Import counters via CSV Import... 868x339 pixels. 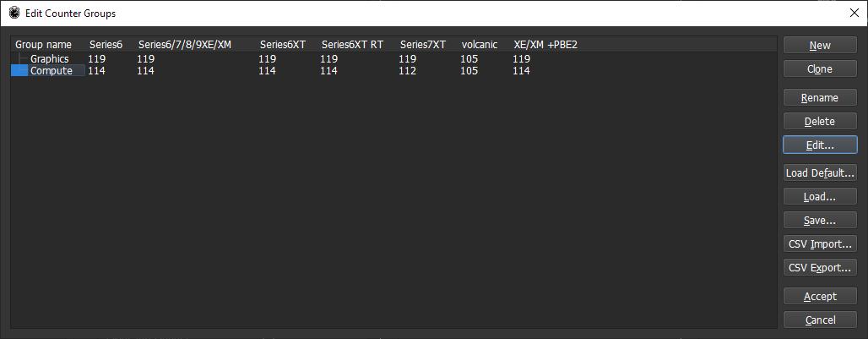(x=820, y=244)
